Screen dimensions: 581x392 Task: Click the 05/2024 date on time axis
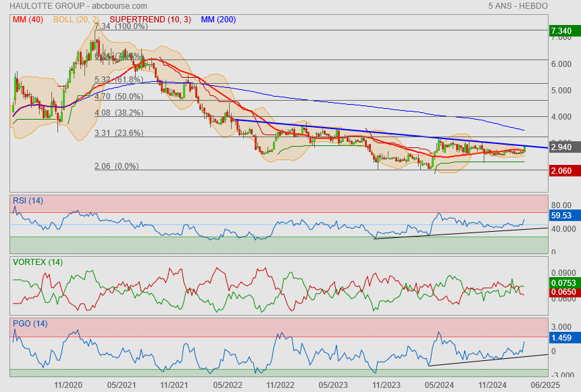pos(439,385)
